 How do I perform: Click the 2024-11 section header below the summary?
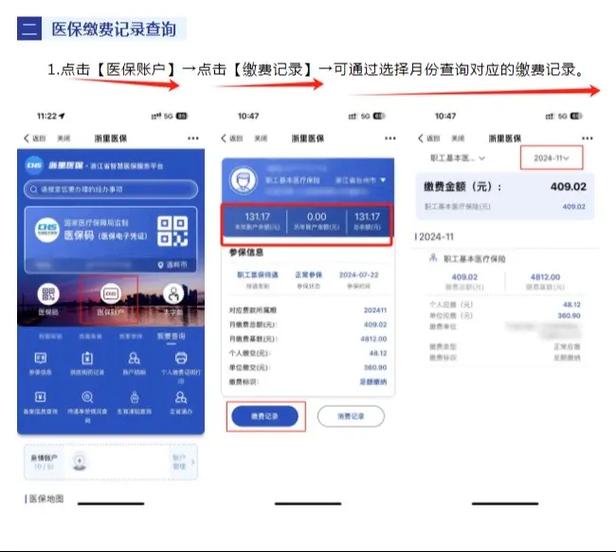tap(434, 237)
